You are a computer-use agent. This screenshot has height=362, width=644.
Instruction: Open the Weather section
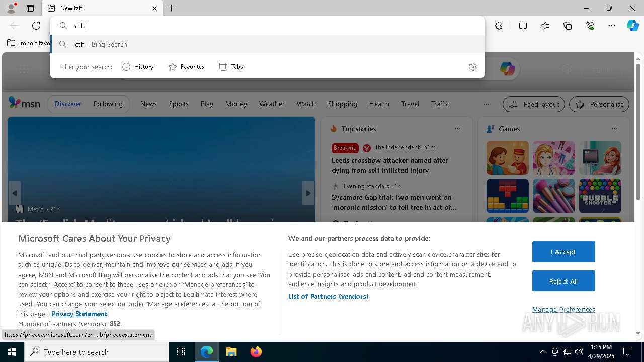coord(272,104)
